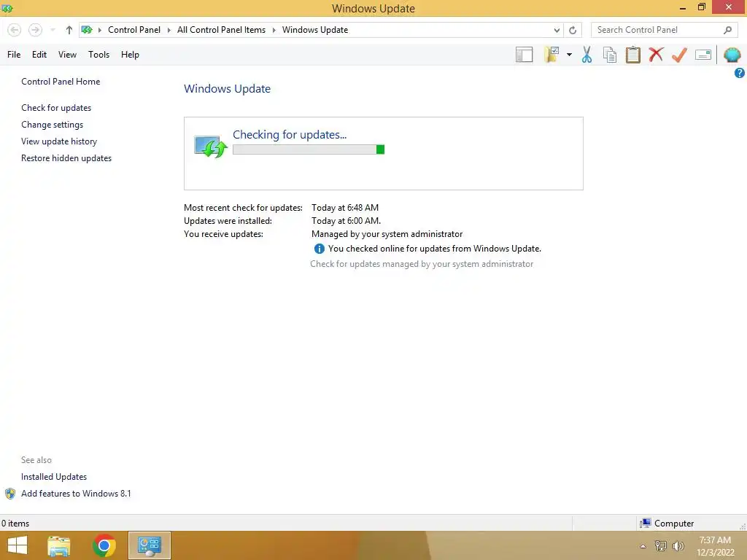Go to Control Panel Home
The width and height of the screenshot is (747, 560).
61,82
